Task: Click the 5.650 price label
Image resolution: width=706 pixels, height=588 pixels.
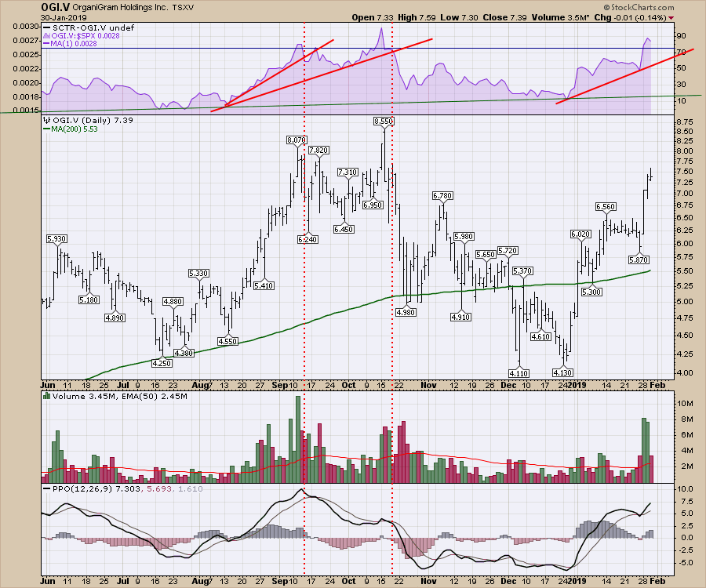Action: 486,254
